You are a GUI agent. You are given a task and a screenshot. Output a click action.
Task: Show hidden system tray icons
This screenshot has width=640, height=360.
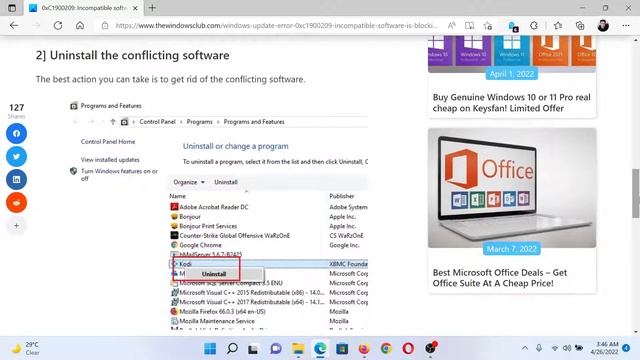[x=525, y=348]
